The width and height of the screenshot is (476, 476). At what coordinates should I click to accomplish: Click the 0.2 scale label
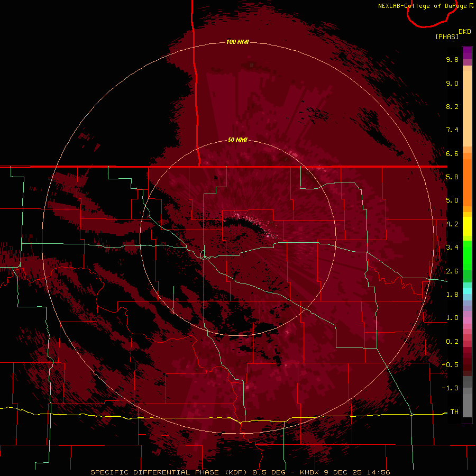pyautogui.click(x=452, y=342)
